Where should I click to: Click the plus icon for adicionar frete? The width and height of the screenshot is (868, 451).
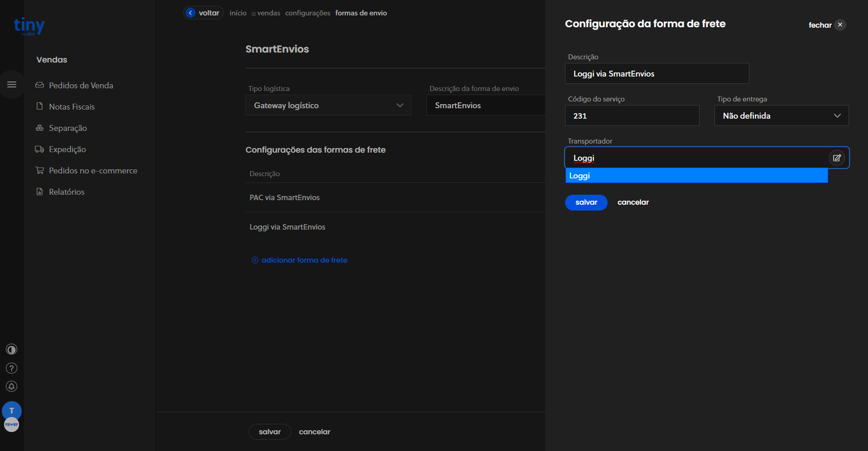click(x=255, y=260)
